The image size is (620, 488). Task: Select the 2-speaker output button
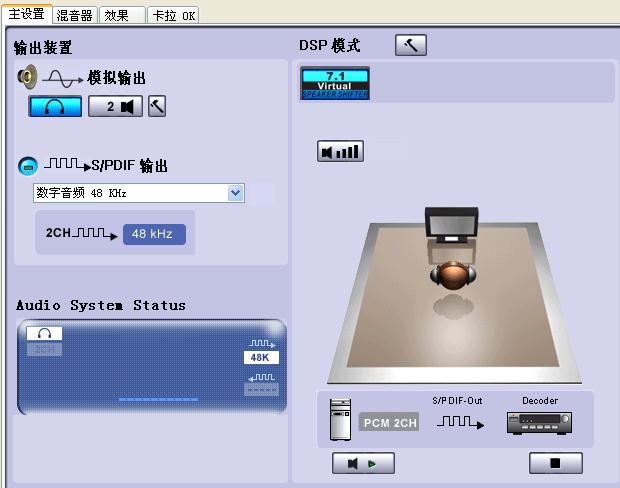tap(115, 106)
